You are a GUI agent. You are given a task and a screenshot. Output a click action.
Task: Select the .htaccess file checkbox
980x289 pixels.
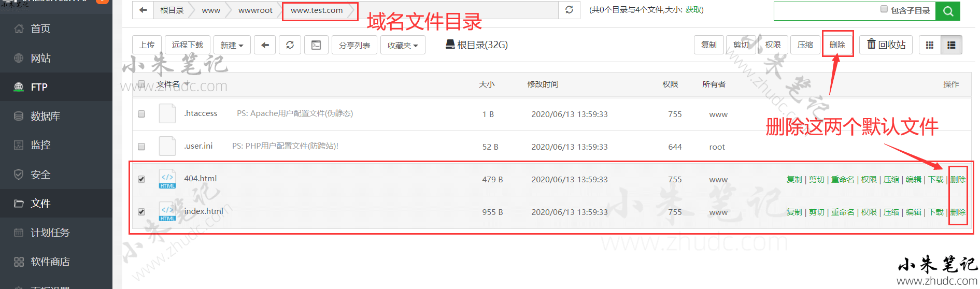click(141, 114)
